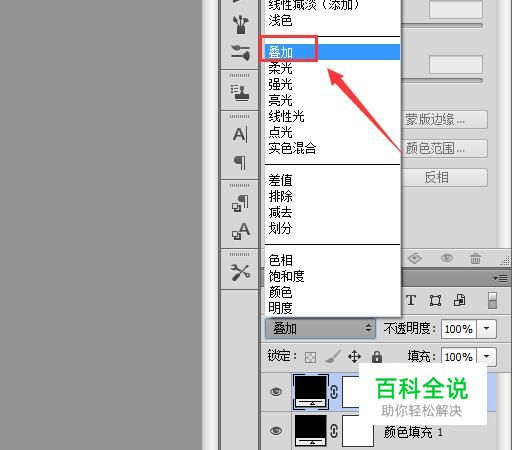Click the lower slider track in Properties
The height and width of the screenshot is (450, 512).
tap(442, 80)
